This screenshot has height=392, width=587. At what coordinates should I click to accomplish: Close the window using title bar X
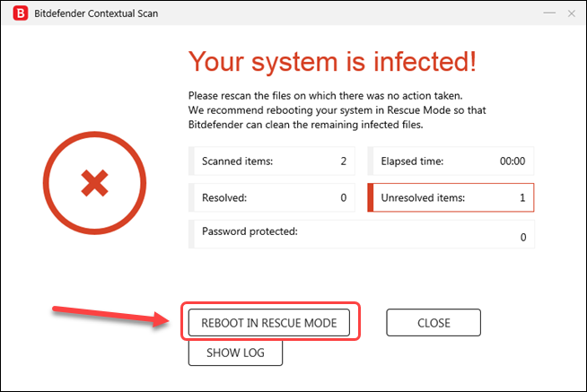coord(571,13)
